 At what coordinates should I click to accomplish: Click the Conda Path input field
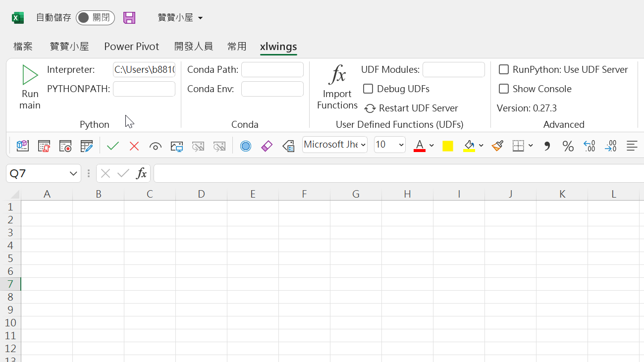pyautogui.click(x=272, y=70)
